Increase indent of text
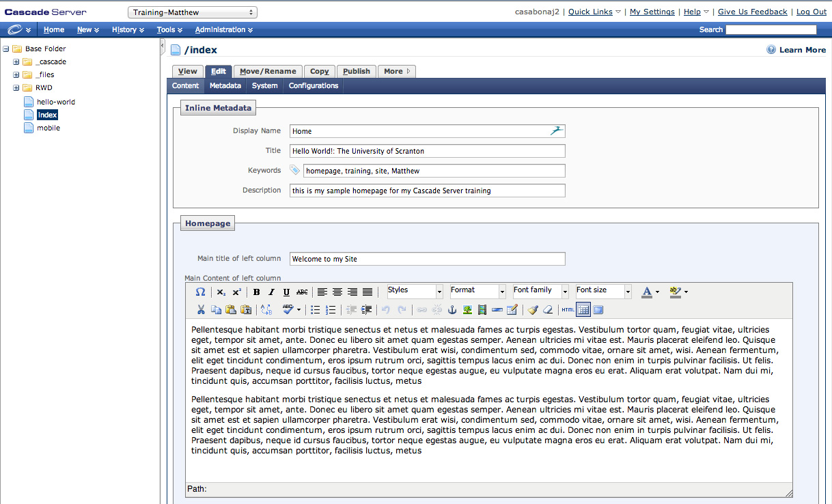The width and height of the screenshot is (832, 504). [366, 309]
